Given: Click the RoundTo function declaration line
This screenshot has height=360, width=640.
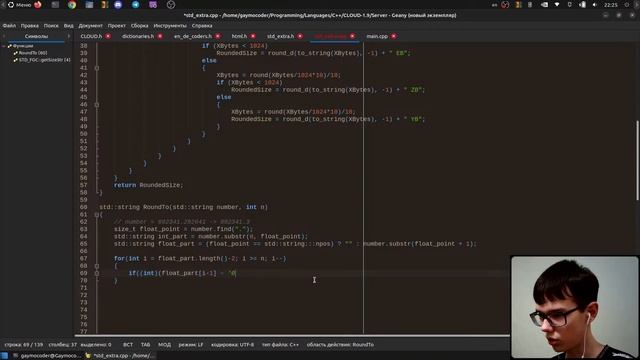Looking at the screenshot, I should pos(184,207).
